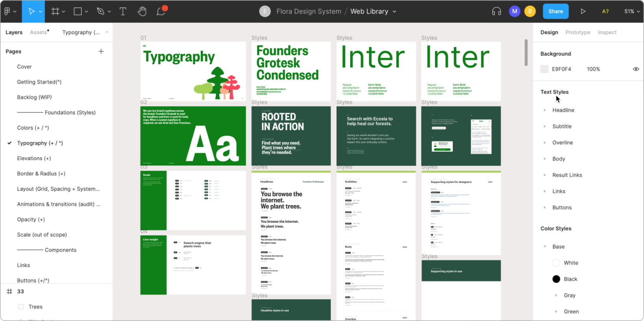Click the dotted group icon beside Trees
The width and height of the screenshot is (644, 321).
[21, 307]
